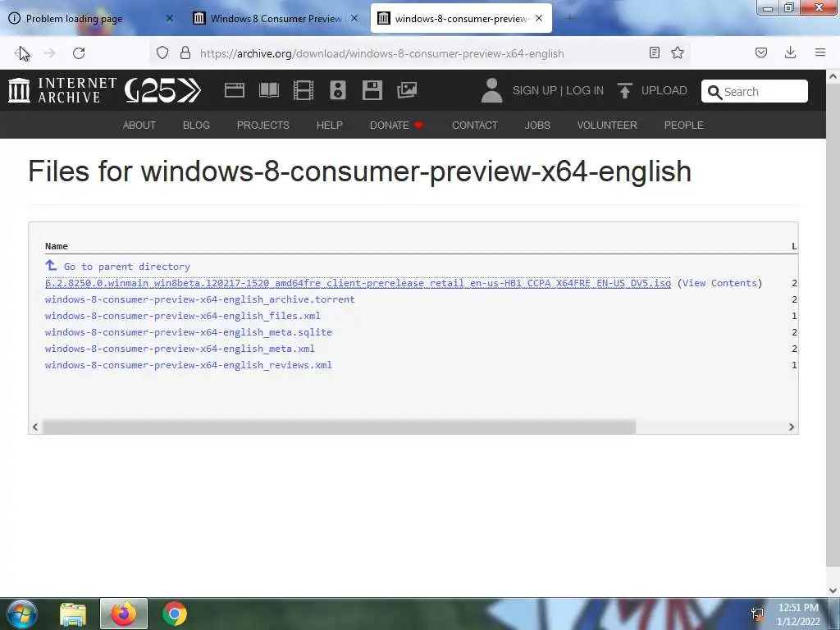Click the Upload arrow icon
Image resolution: width=840 pixels, height=630 pixels.
pyautogui.click(x=624, y=90)
